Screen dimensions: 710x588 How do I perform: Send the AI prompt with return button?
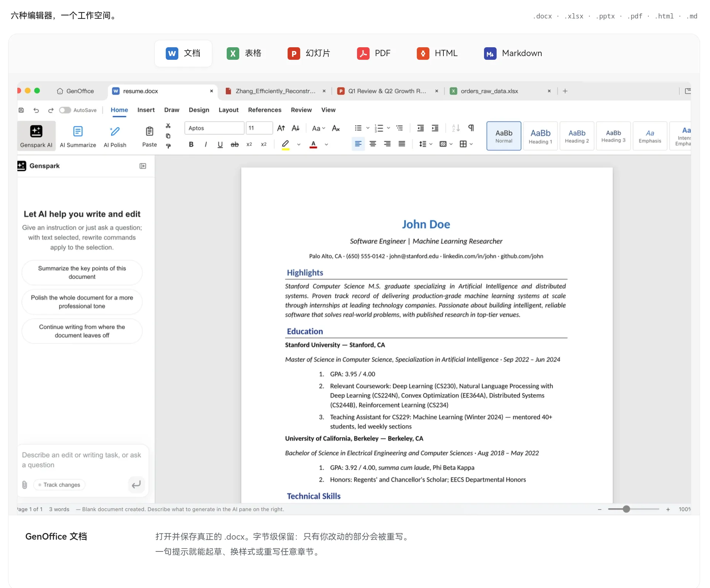click(136, 484)
